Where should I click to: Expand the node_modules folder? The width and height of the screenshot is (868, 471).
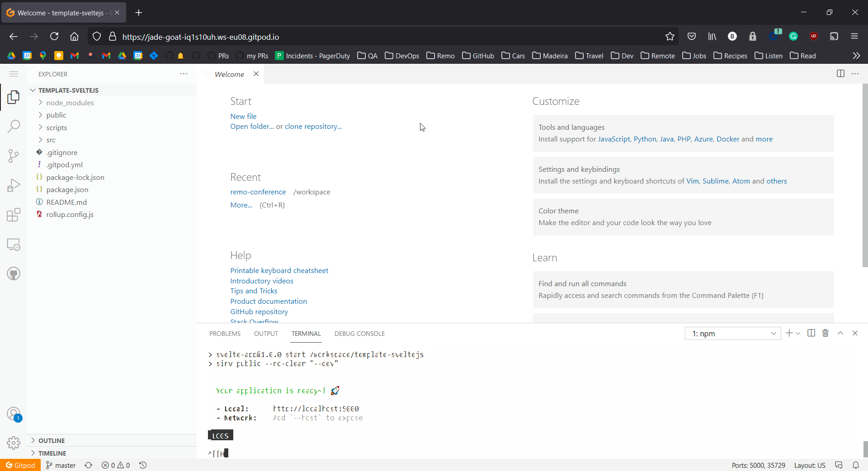pyautogui.click(x=70, y=103)
